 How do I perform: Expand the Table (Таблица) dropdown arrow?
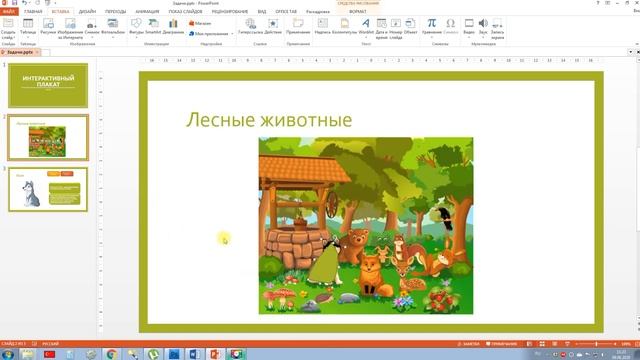click(28, 38)
